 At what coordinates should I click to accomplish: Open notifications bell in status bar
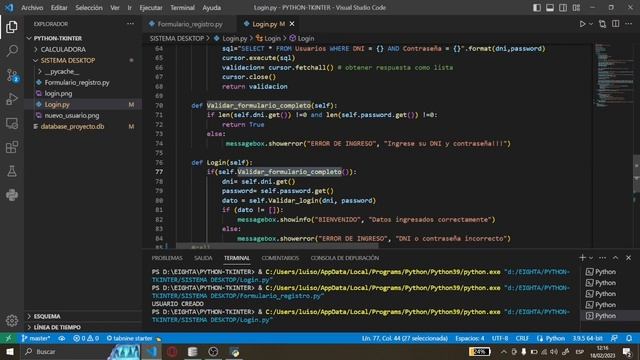pos(629,338)
